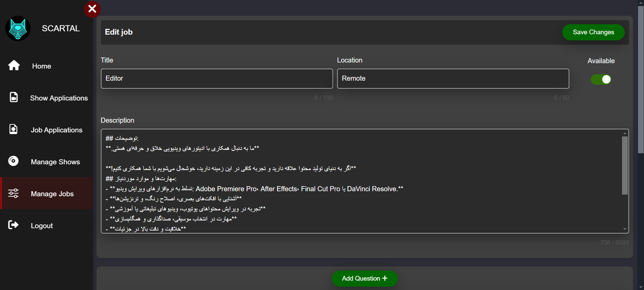Click the page vertical scrollbar thumb
Image resolution: width=644 pixels, height=290 pixels.
click(x=641, y=80)
